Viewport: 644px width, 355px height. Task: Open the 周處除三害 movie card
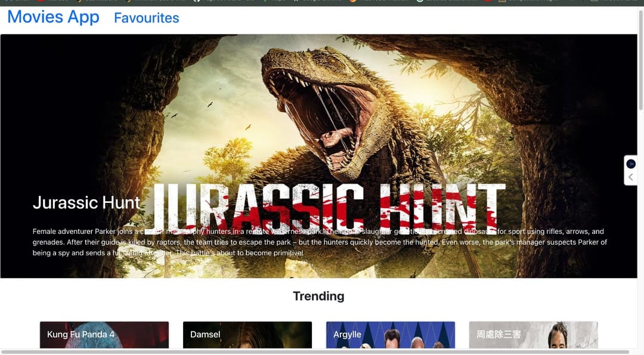[x=534, y=335]
